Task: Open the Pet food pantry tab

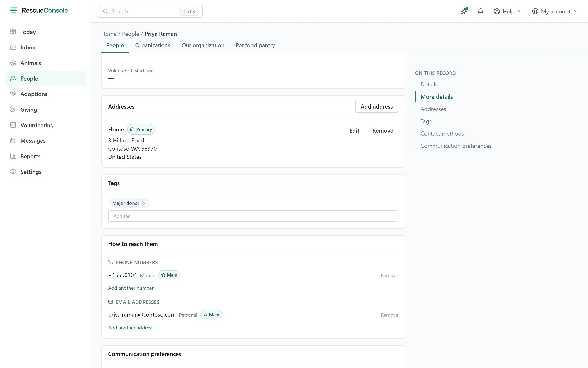Action: (255, 45)
